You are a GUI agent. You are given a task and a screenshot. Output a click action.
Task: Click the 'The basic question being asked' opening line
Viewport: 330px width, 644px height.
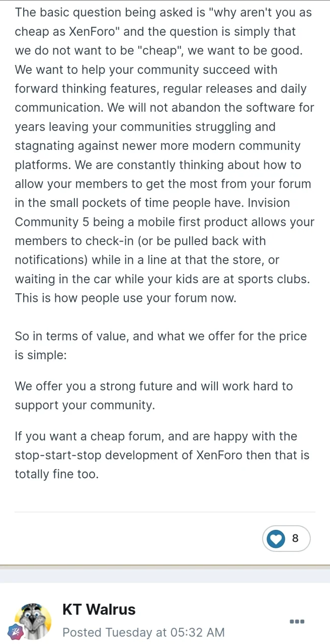point(163,12)
